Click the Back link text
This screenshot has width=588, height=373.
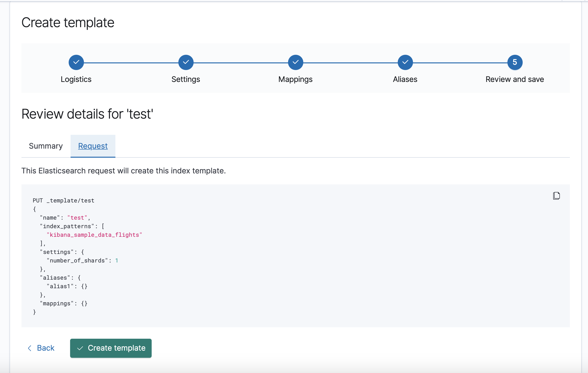pyautogui.click(x=46, y=348)
